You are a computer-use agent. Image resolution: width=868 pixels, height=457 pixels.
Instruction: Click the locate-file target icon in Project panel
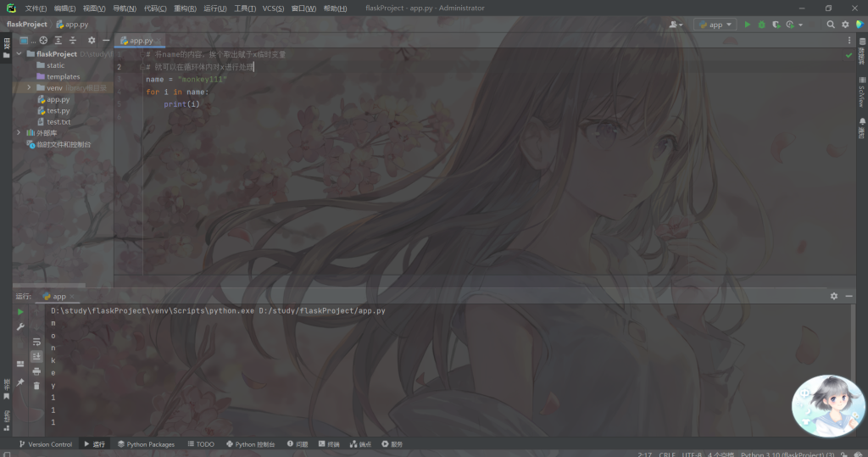[43, 40]
